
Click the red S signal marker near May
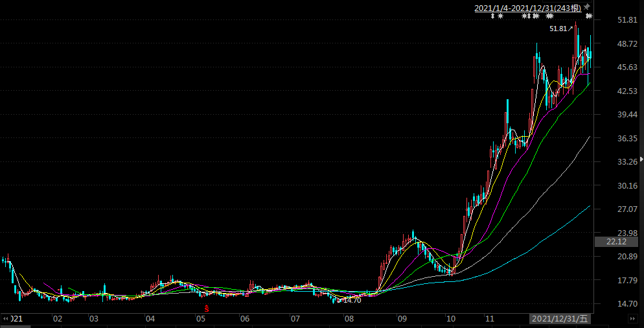click(207, 309)
